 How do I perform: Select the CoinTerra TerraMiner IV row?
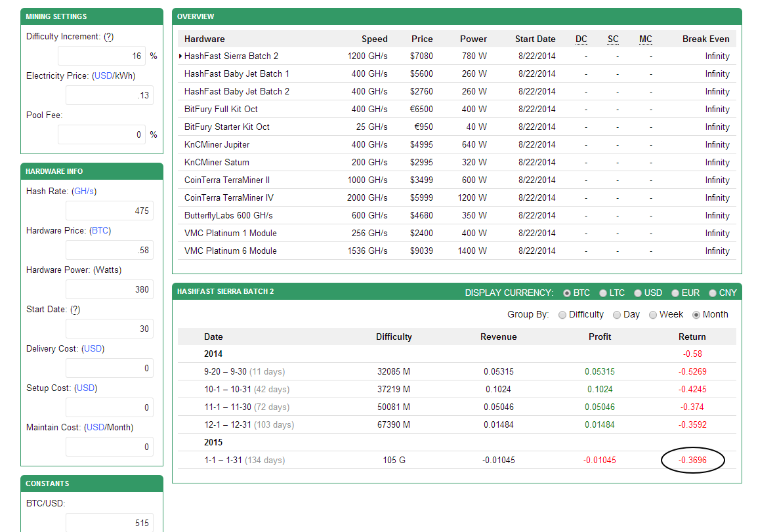(x=457, y=198)
